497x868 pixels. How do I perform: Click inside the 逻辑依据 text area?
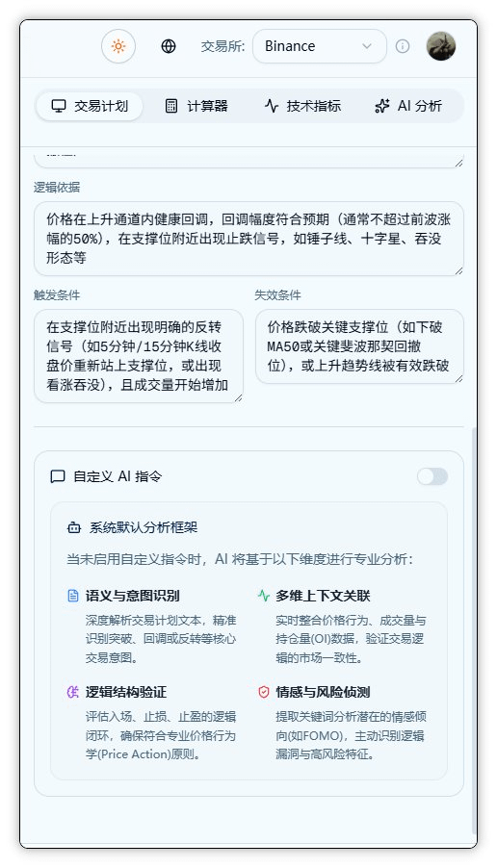coord(248,239)
